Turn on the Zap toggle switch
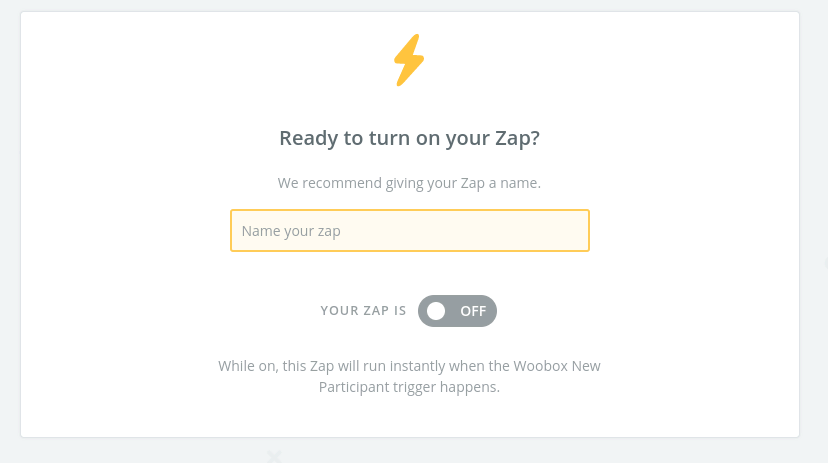 [x=457, y=311]
